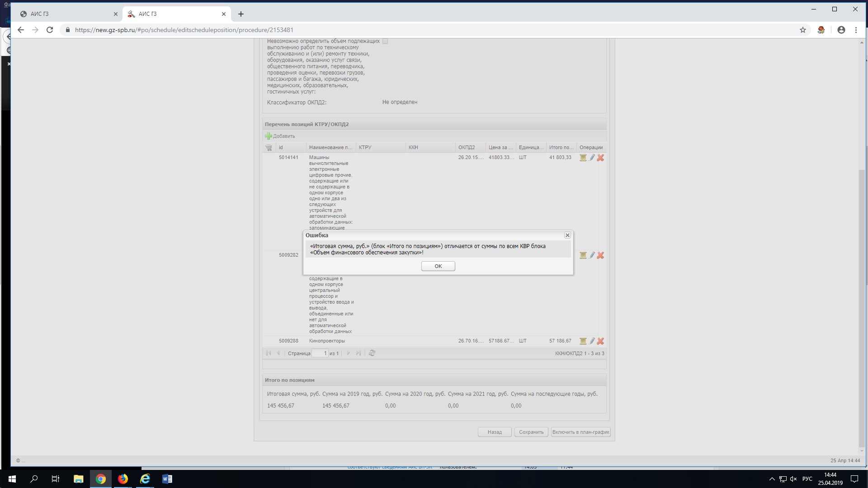
Task: View details scroll icon for Кинопроекторы row
Action: (x=583, y=341)
